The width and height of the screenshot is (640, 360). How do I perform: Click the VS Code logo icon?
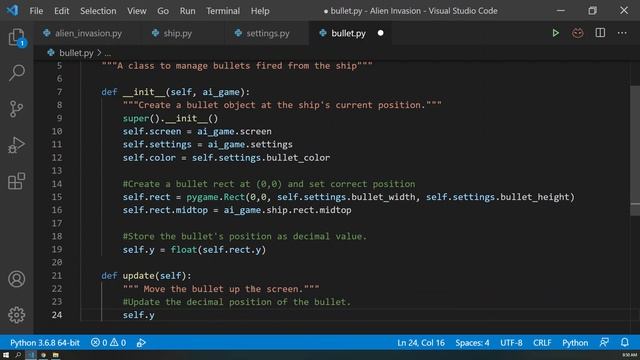pyautogui.click(x=12, y=10)
